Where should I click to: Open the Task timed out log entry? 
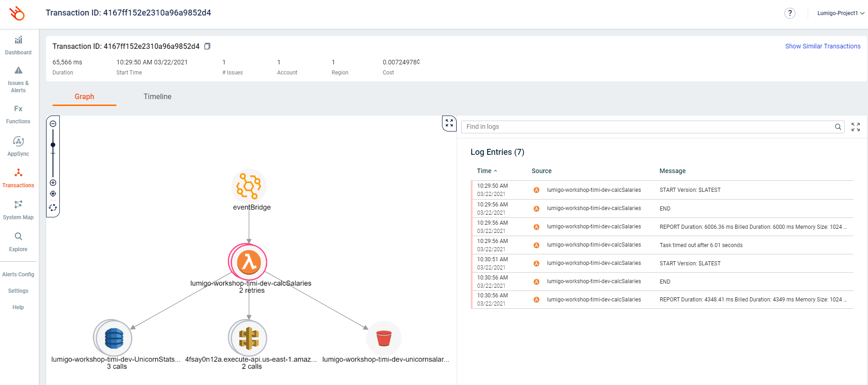pyautogui.click(x=662, y=245)
